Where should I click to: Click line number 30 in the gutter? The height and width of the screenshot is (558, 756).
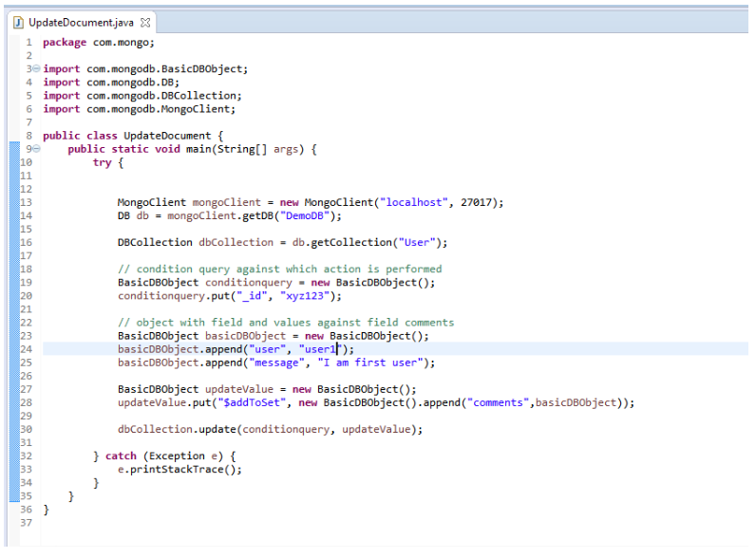[26, 429]
